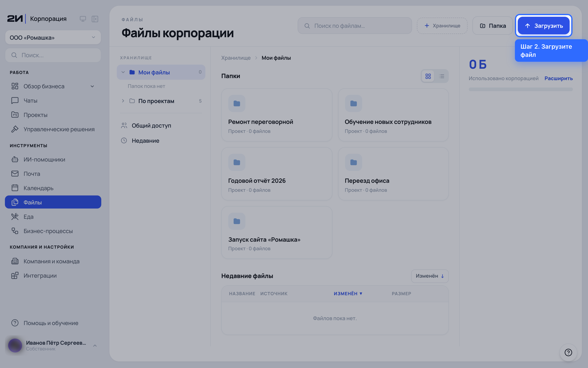This screenshot has height=368, width=588.
Task: Click the monitor icon next to Корпорация
Action: (x=83, y=19)
